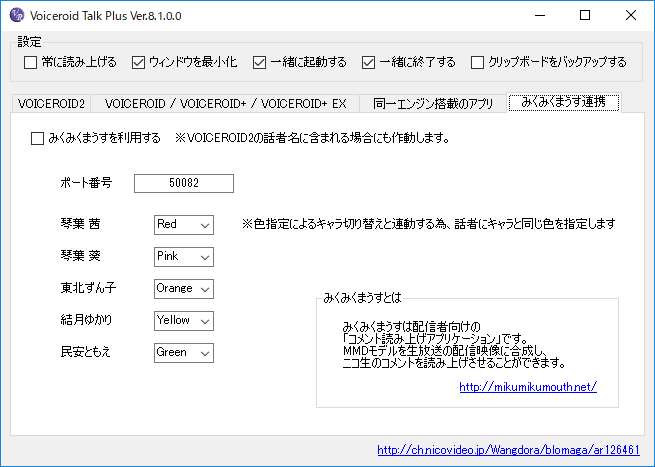The height and width of the screenshot is (467, 655).
Task: Click the 東北ずん子 label
Action: pos(88,288)
